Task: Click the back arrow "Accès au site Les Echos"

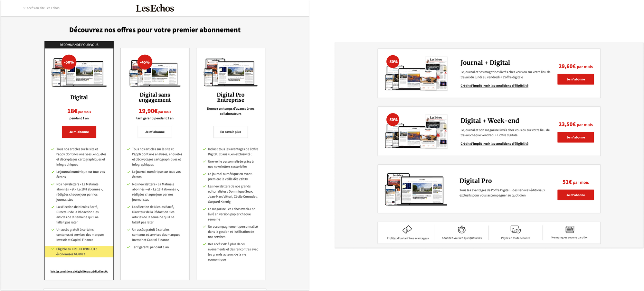Action: 41,8
